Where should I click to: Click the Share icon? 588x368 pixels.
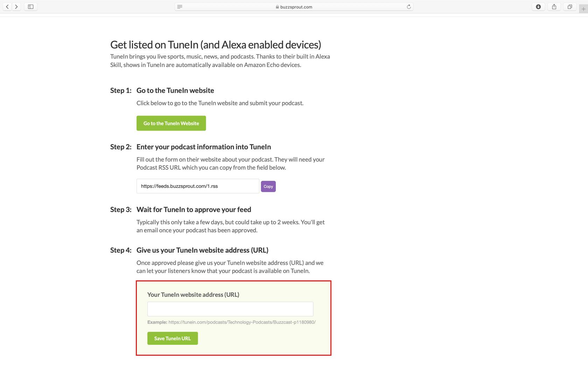click(x=554, y=6)
